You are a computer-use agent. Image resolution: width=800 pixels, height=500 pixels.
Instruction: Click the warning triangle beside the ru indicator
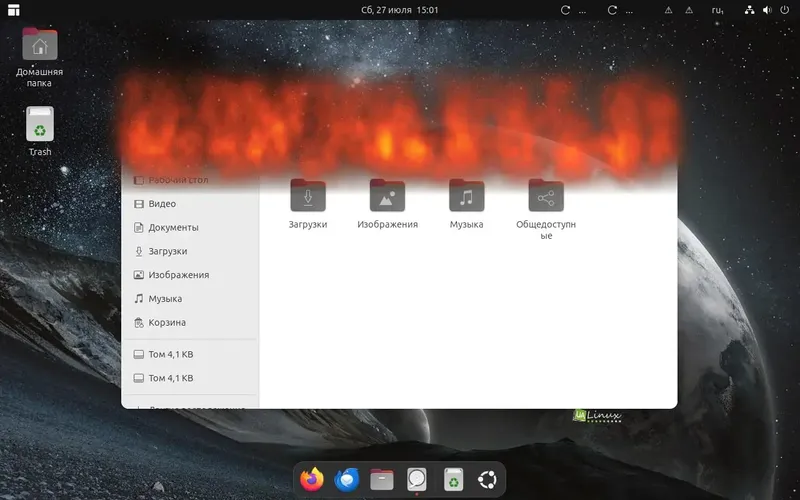point(689,10)
